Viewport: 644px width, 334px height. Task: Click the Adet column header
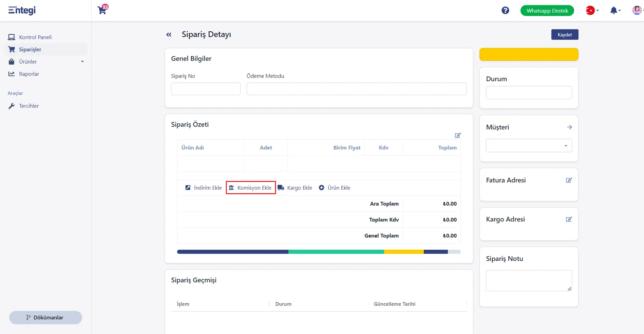(x=266, y=147)
